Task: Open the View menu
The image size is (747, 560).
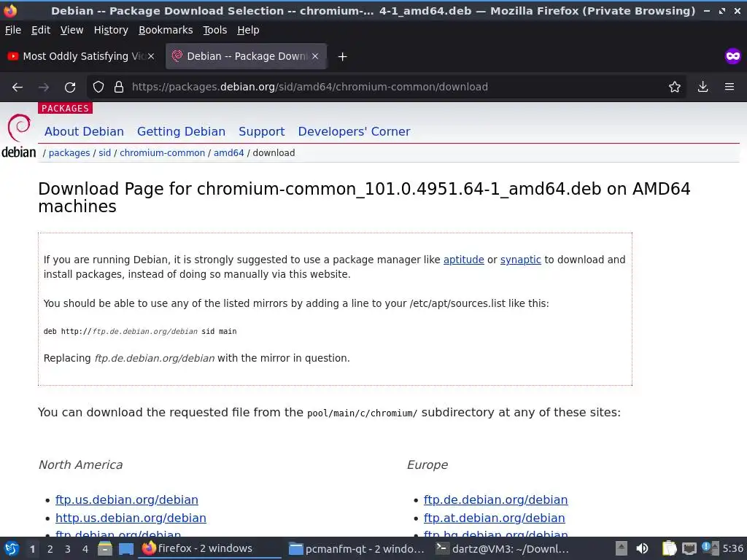Action: (x=71, y=30)
